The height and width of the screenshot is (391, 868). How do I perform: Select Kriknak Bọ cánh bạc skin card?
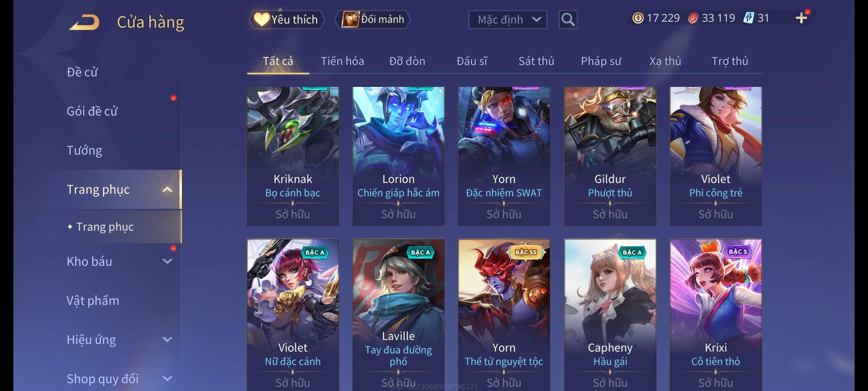293,156
